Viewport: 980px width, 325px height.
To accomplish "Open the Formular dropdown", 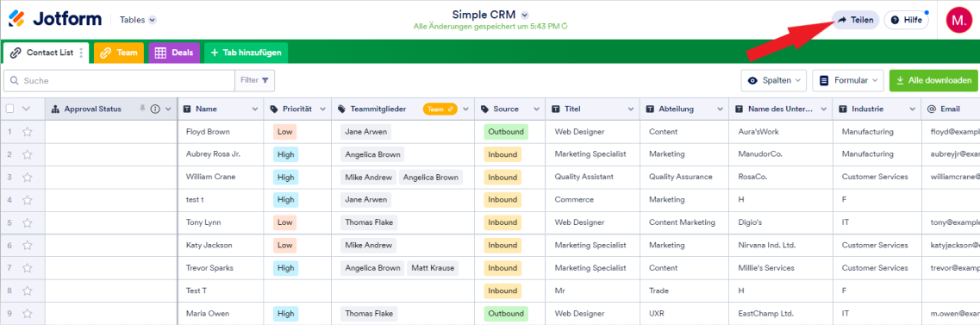I will coord(848,81).
